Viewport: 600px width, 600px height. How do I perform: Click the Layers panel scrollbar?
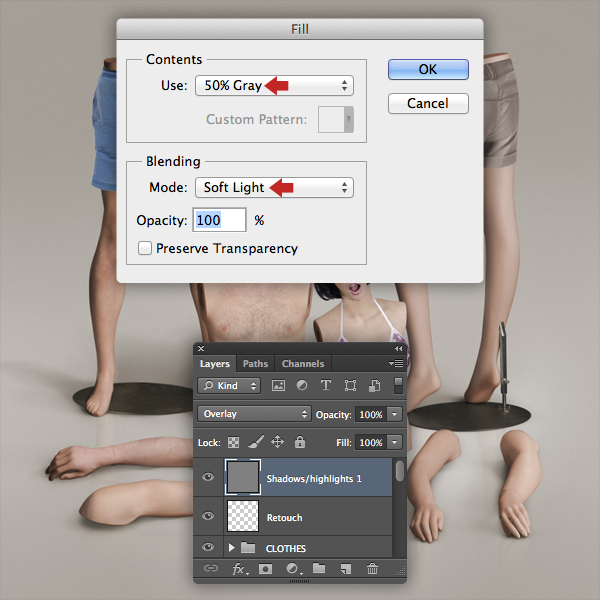399,471
